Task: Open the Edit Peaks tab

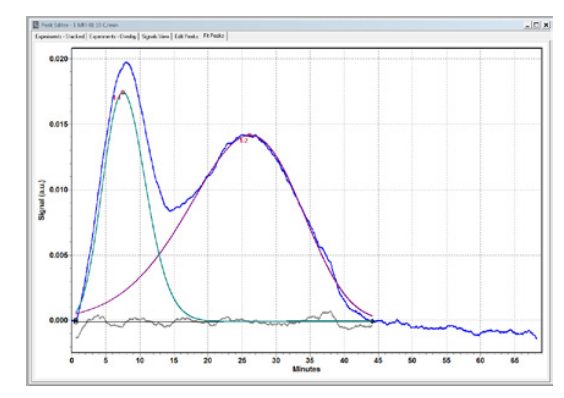Action: [x=186, y=36]
